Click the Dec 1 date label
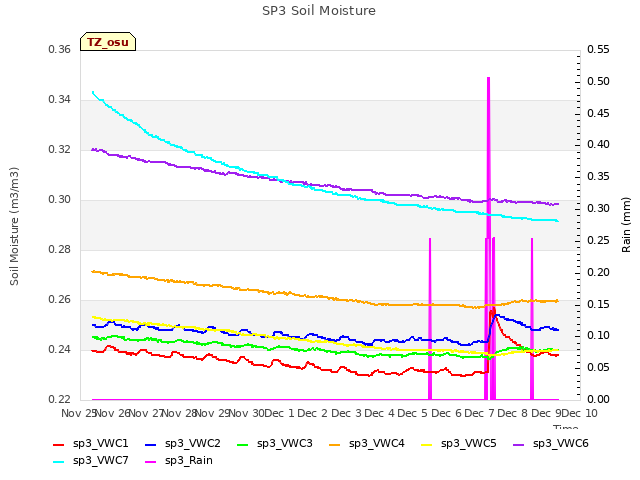This screenshot has width=640, height=480. coord(279,414)
